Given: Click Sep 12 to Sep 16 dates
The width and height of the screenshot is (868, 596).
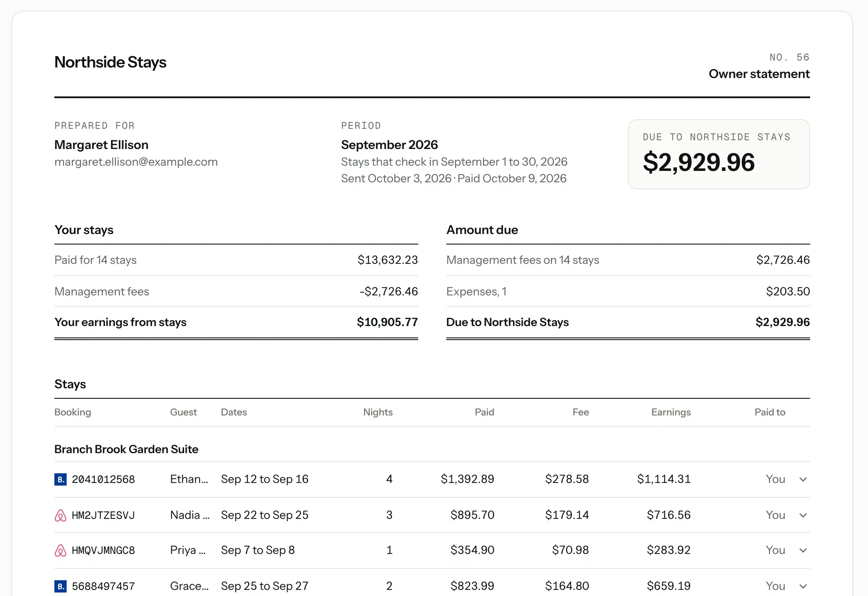Looking at the screenshot, I should pyautogui.click(x=265, y=479).
